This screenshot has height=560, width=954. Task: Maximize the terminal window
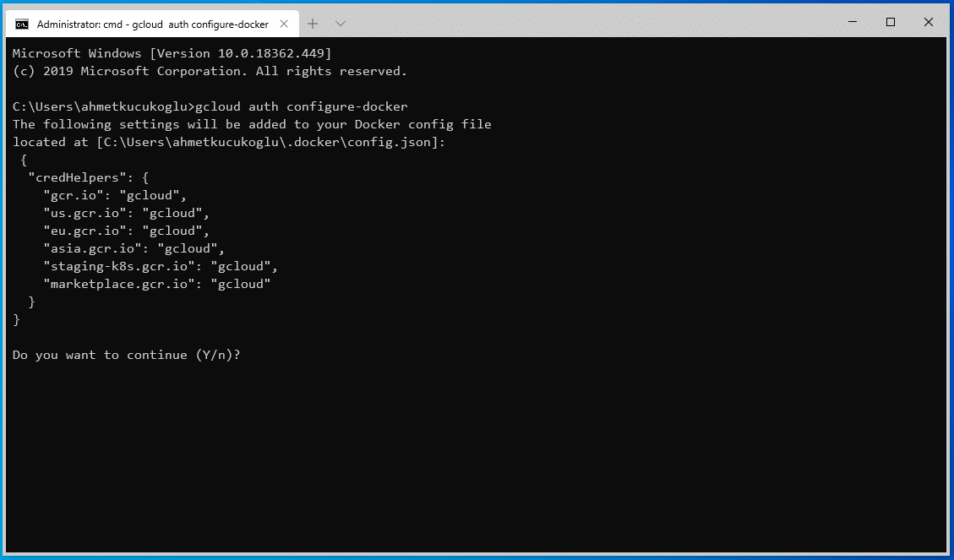(891, 22)
